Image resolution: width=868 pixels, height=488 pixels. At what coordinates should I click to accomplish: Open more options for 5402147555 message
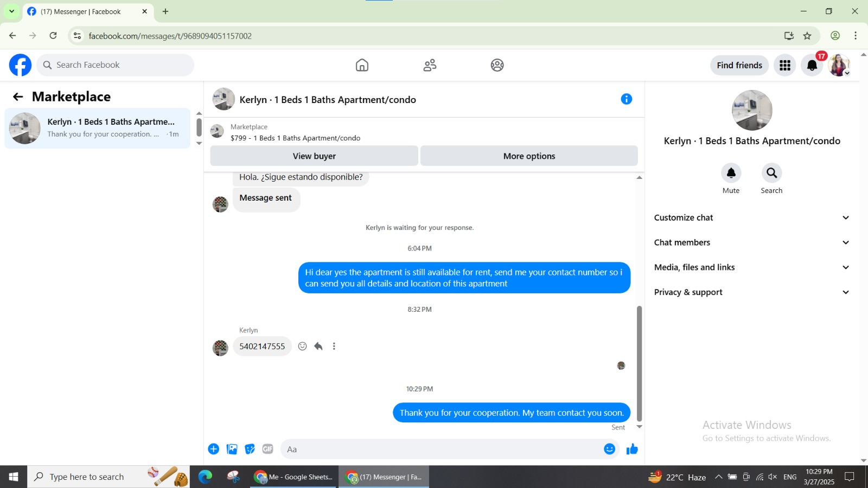[x=334, y=346]
